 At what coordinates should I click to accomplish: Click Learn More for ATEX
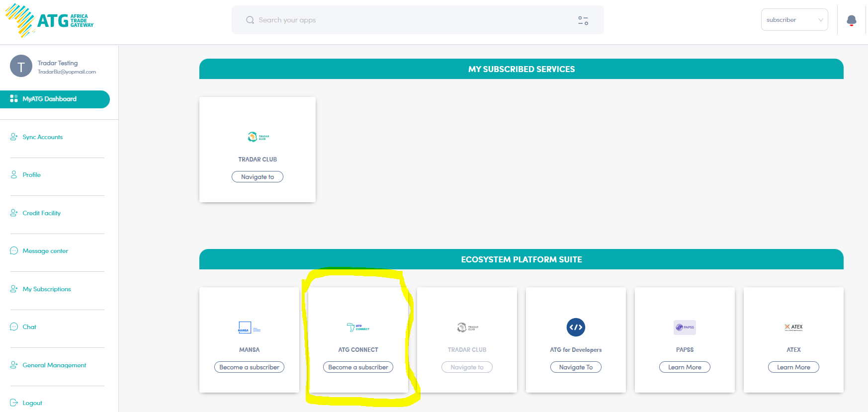click(793, 367)
